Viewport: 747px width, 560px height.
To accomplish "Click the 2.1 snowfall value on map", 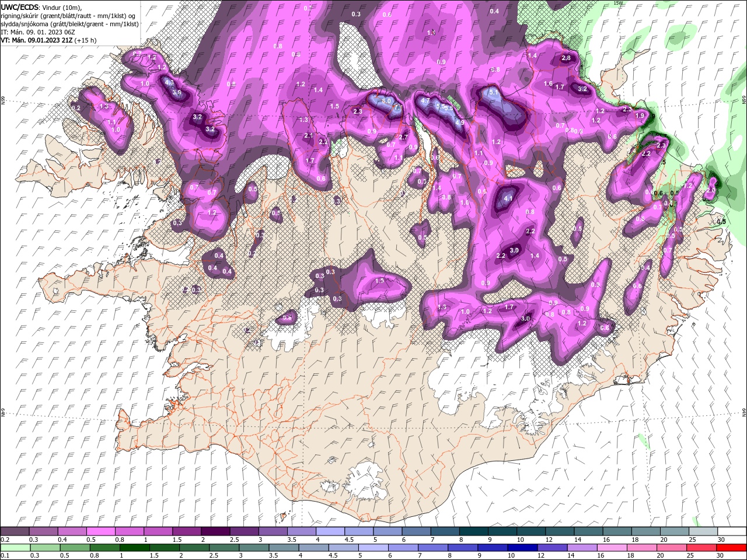I will pos(309,135).
